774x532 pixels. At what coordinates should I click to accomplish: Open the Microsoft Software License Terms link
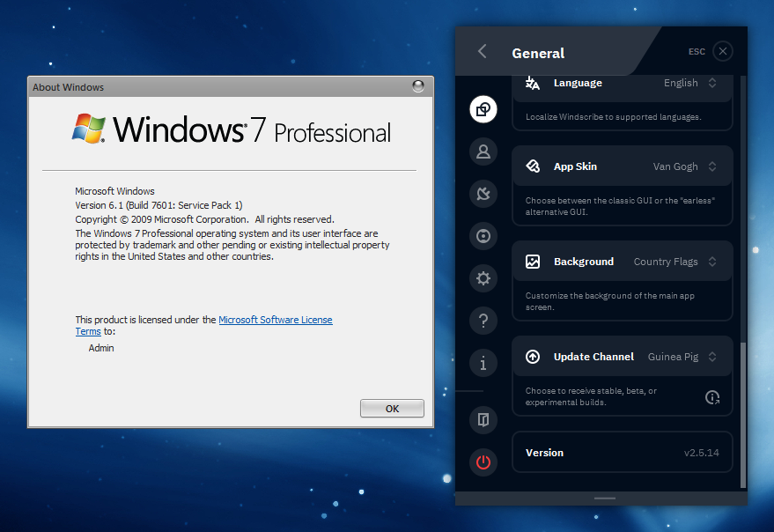(275, 321)
